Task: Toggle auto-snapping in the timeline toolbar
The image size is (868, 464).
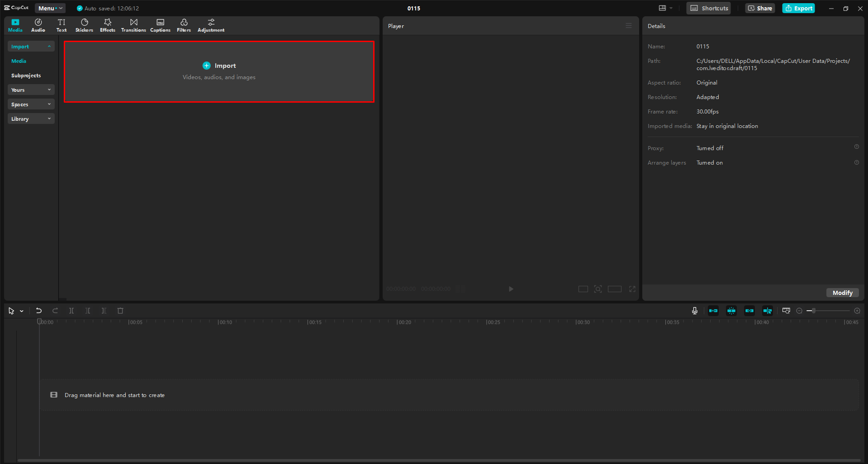Action: tap(731, 311)
